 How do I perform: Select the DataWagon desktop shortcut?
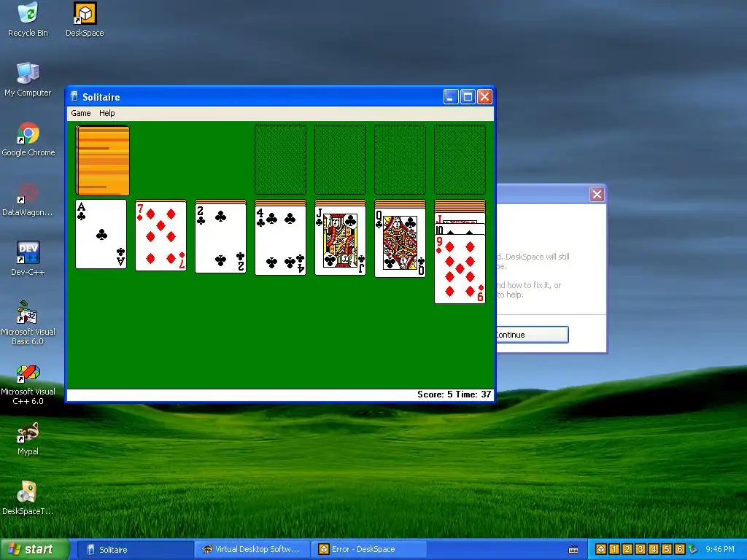tap(28, 199)
